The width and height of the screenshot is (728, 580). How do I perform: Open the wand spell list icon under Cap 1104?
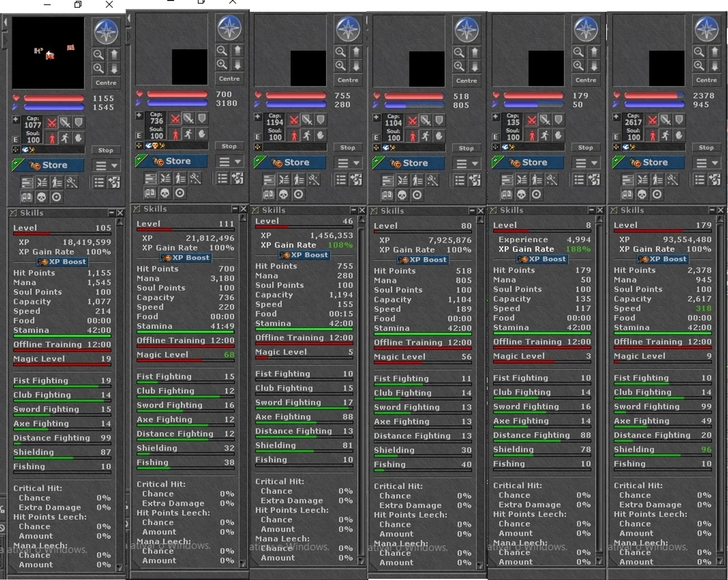(433, 180)
